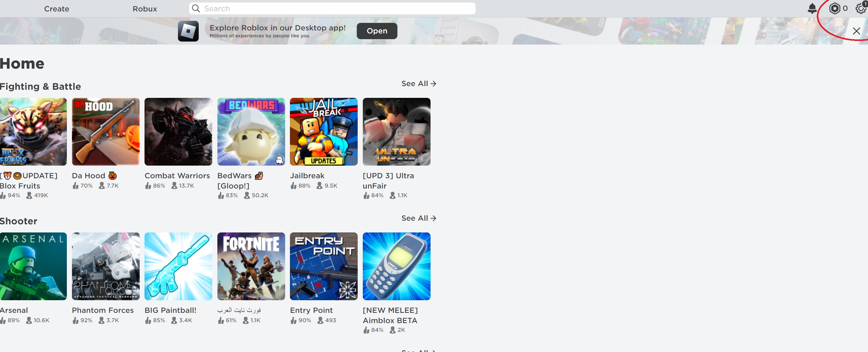Open the notifications bell

pyautogui.click(x=812, y=8)
